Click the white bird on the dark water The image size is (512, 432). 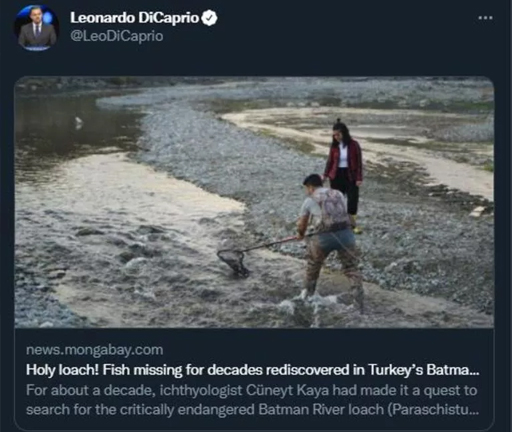78,122
